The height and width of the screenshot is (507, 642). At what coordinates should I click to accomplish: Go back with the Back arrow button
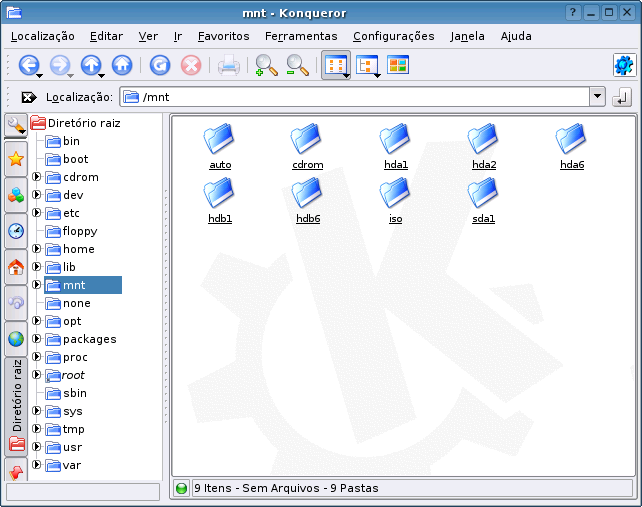click(29, 65)
